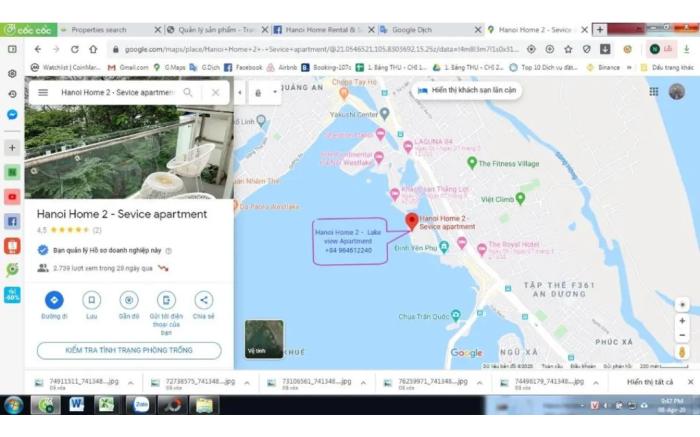Viewport: 700px width, 437px height.
Task: Switch to the Hanoi Home Rental Facebook tab
Action: [x=324, y=30]
